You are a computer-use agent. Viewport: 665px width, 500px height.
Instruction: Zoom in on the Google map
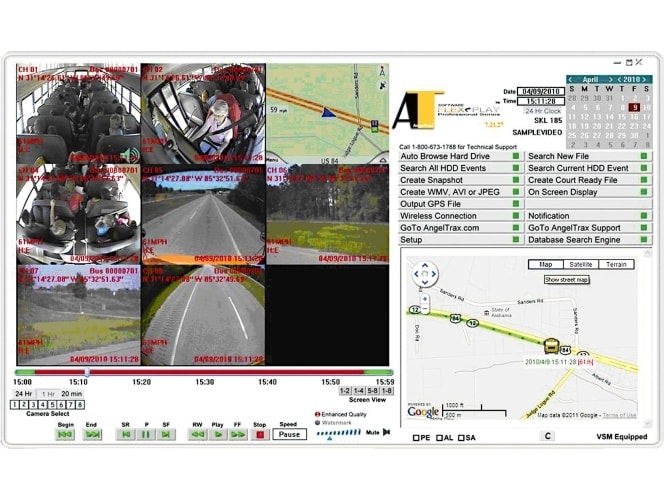pyautogui.click(x=425, y=299)
